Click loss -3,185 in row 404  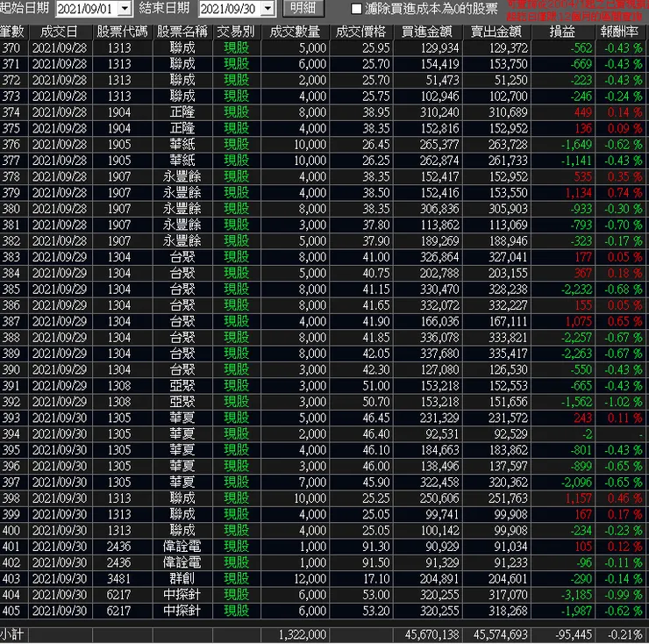click(576, 595)
